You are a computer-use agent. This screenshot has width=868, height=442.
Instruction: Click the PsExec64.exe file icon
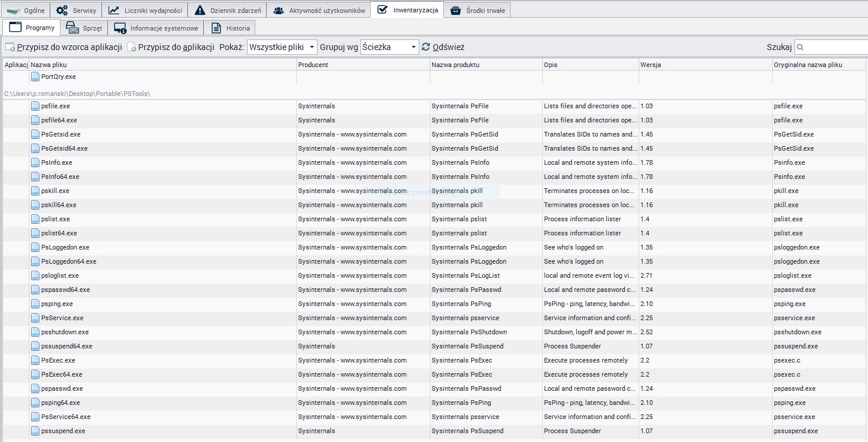(x=35, y=375)
